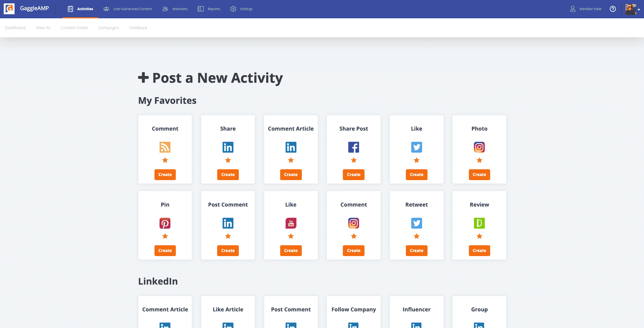Viewport: 644px width, 328px height.
Task: Click the Pinterest icon on Pin card
Action: (165, 223)
